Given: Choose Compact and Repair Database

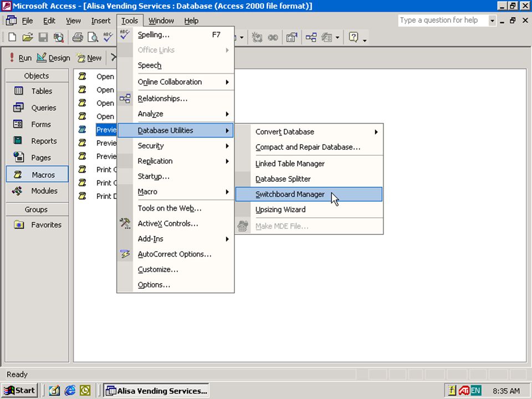Looking at the screenshot, I should pos(309,147).
